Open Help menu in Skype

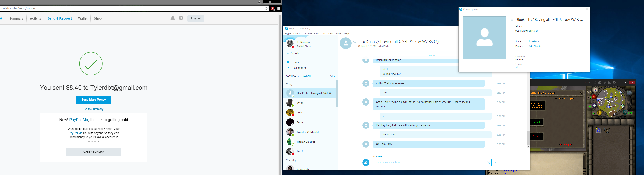tap(346, 33)
